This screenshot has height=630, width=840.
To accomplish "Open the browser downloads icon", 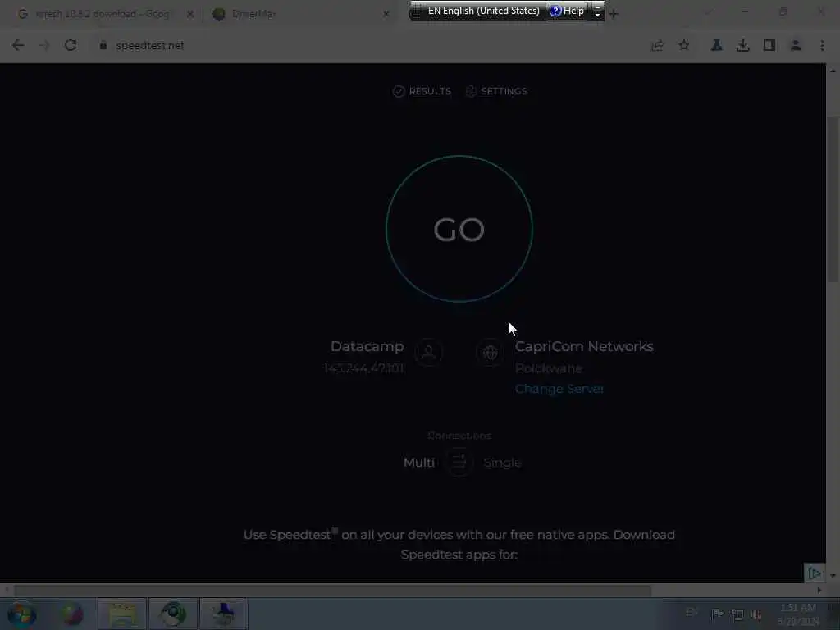I will (x=742, y=46).
